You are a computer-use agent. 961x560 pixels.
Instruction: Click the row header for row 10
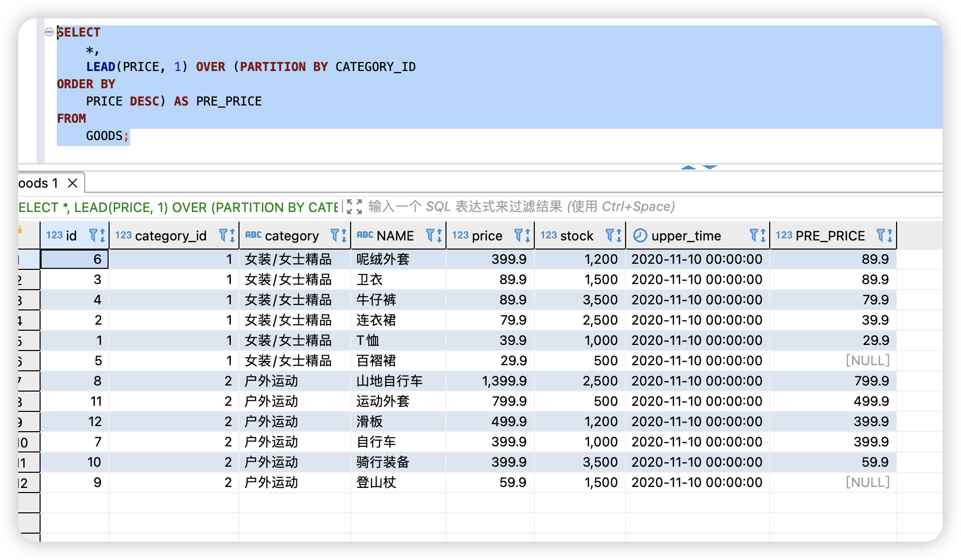(29, 442)
